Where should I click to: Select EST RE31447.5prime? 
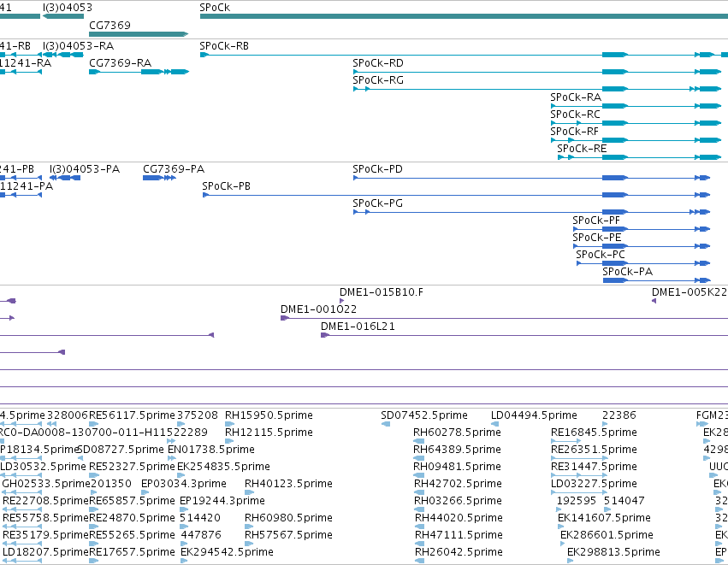pyautogui.click(x=594, y=467)
